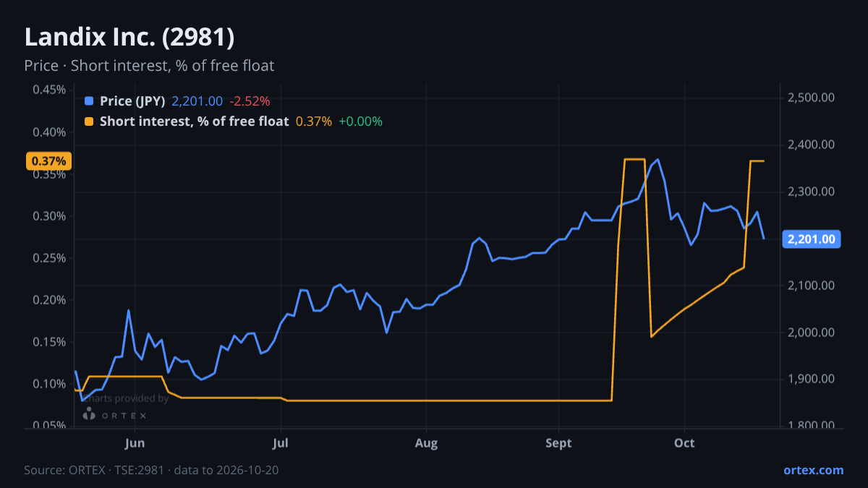This screenshot has height=488, width=868.
Task: Click the 0.25% left axis label
Action: click(49, 258)
